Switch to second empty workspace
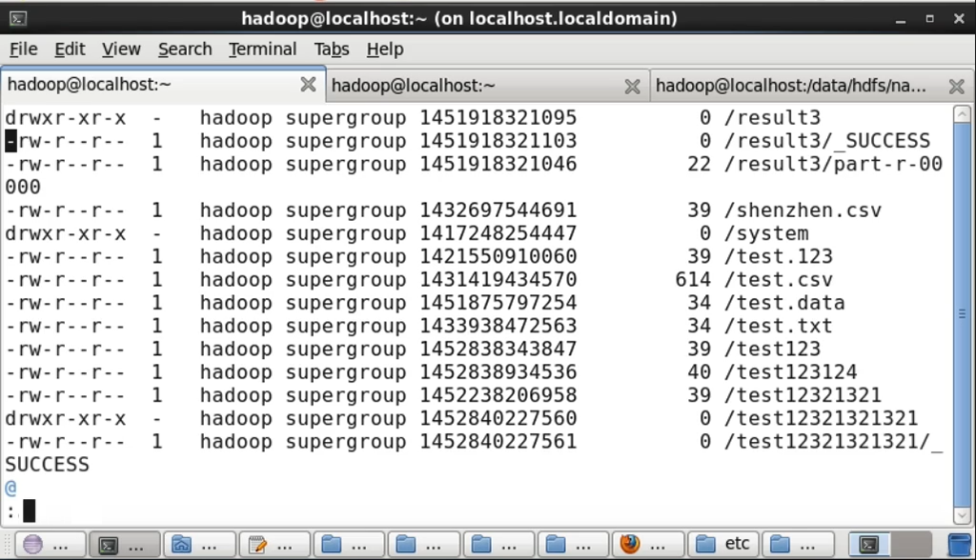The image size is (976, 560). pos(911,545)
